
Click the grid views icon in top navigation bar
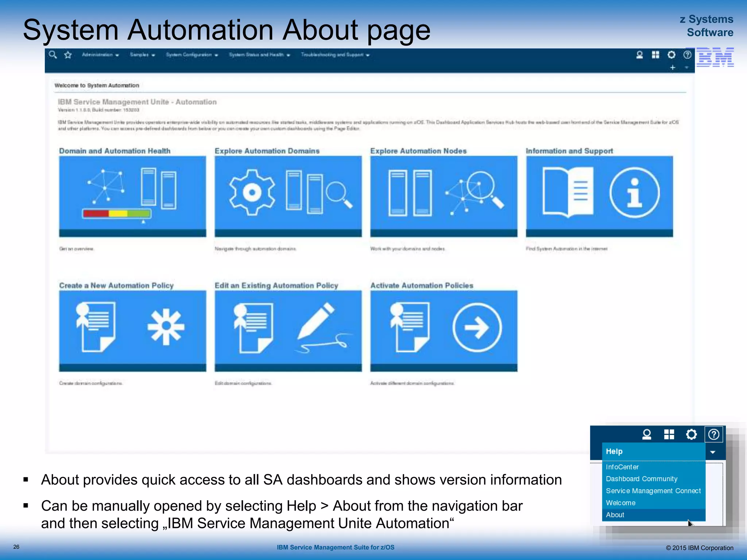pyautogui.click(x=655, y=55)
